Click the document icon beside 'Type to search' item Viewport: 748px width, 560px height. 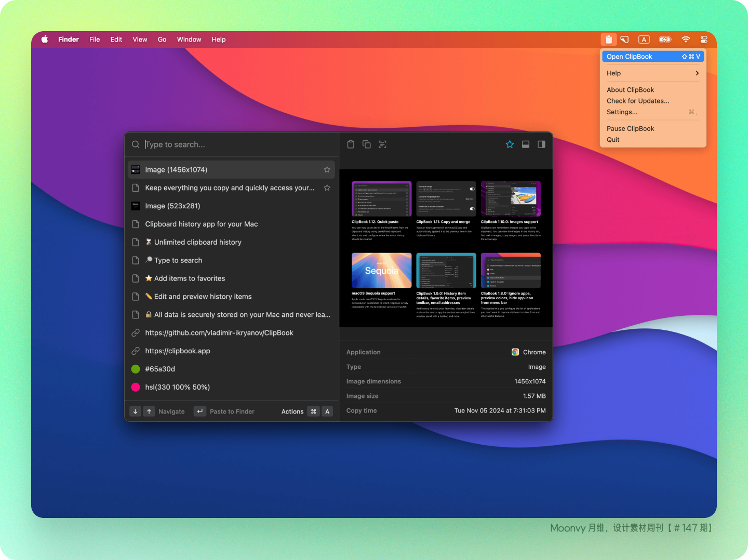(x=136, y=260)
